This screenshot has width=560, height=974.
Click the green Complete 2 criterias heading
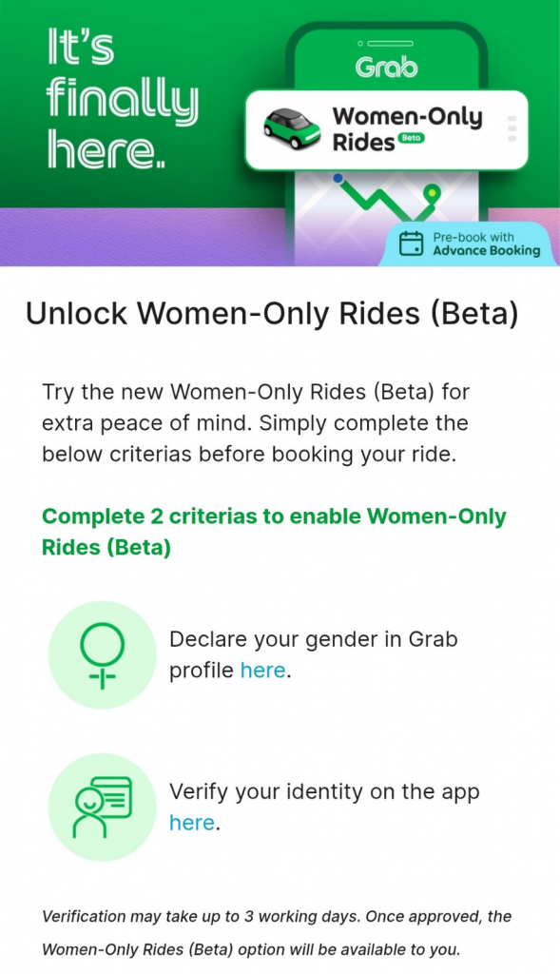[x=274, y=532]
